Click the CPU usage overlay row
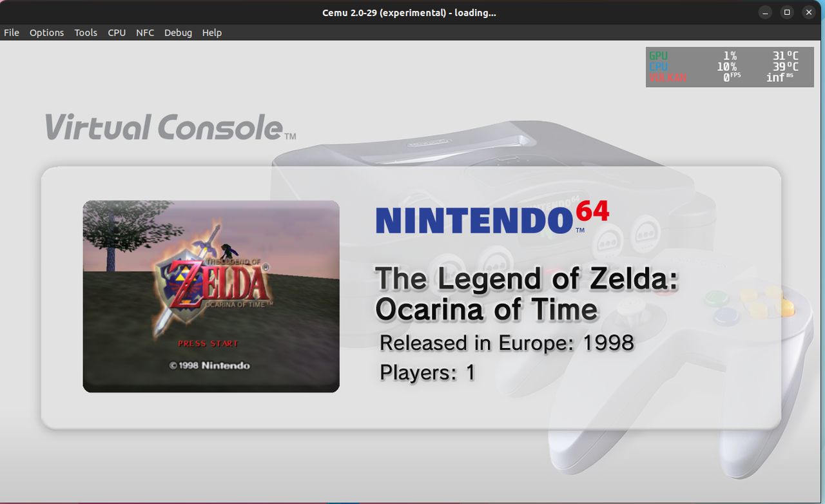 (x=724, y=66)
